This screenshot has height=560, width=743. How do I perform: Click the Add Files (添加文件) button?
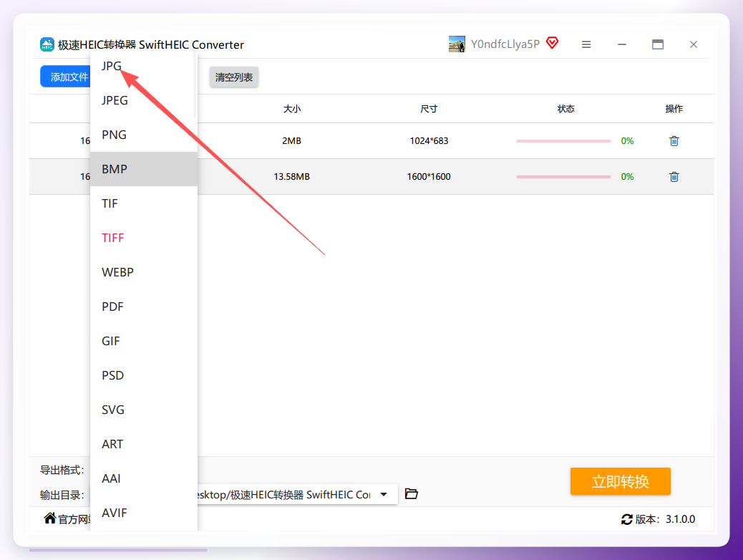click(x=65, y=77)
